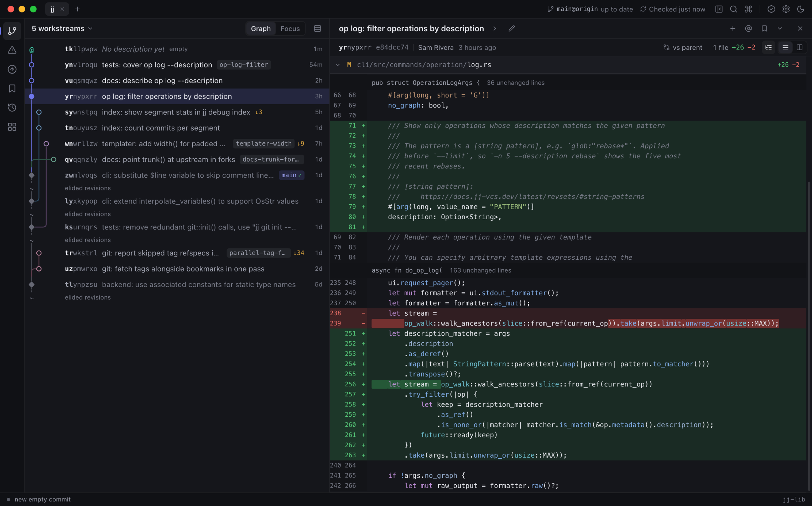Select tkllpwpw No description yet revision
The height and width of the screenshot is (506, 812).
pyautogui.click(x=177, y=49)
